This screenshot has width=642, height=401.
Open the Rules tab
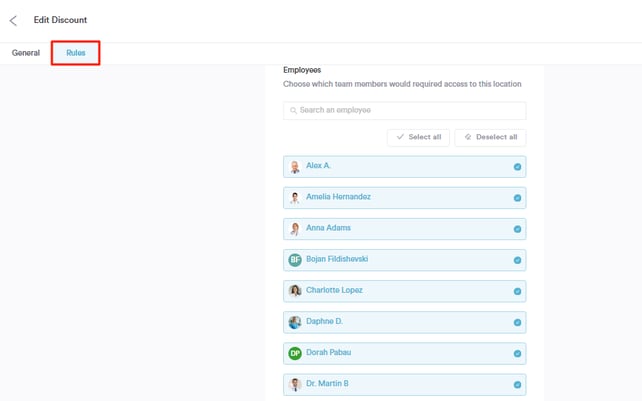pos(76,53)
